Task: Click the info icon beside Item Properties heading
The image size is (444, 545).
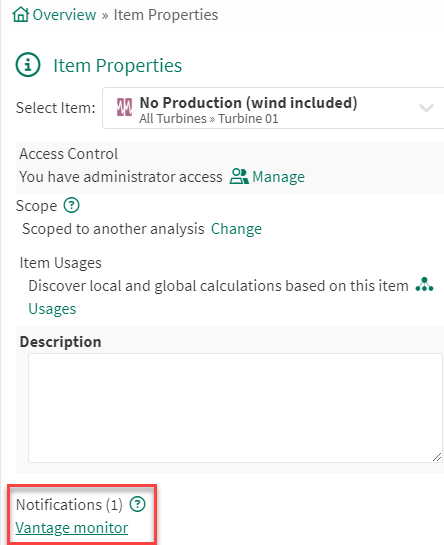Action: (x=28, y=65)
